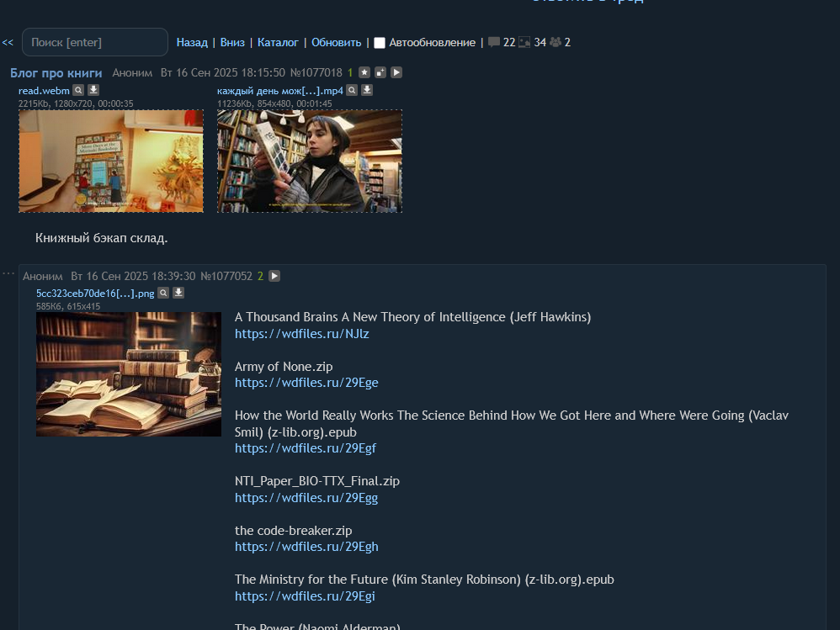Open the Каталог navigation link
Image resolution: width=840 pixels, height=630 pixels.
click(278, 42)
